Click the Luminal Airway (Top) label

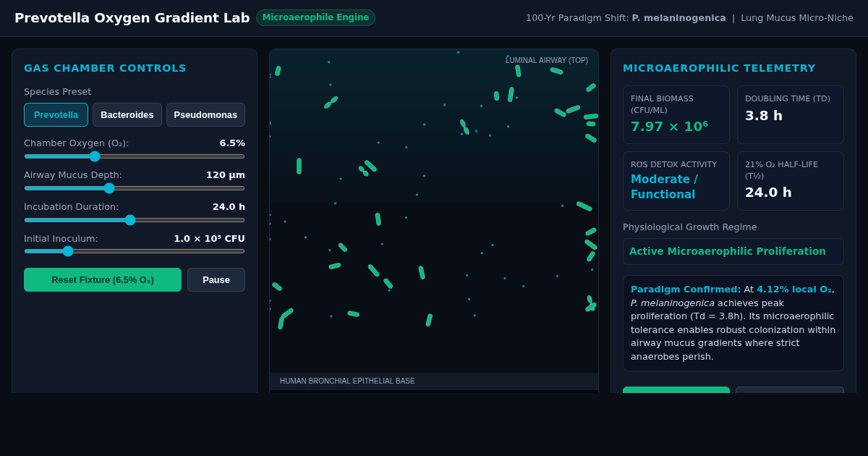pyautogui.click(x=547, y=61)
